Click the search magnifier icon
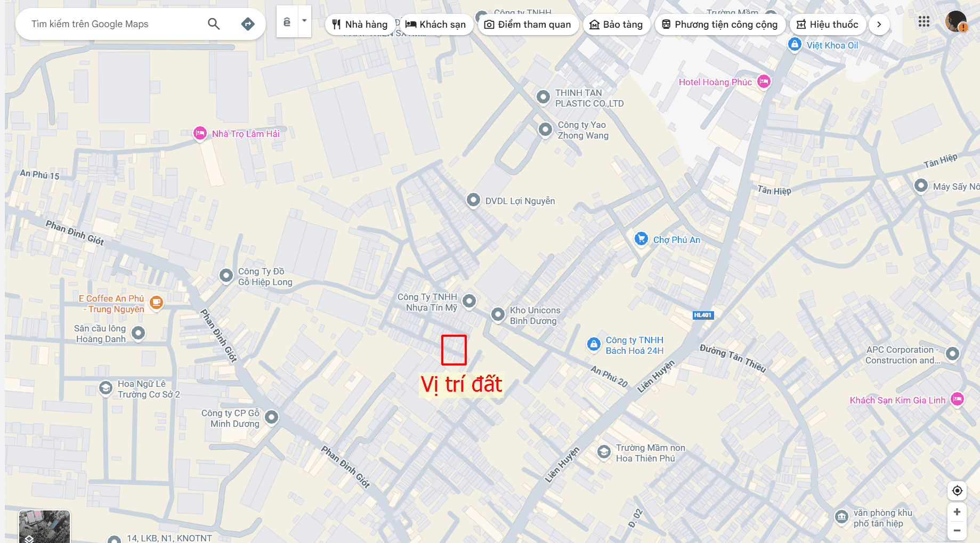Screen dimensions: 980x543 click(214, 24)
